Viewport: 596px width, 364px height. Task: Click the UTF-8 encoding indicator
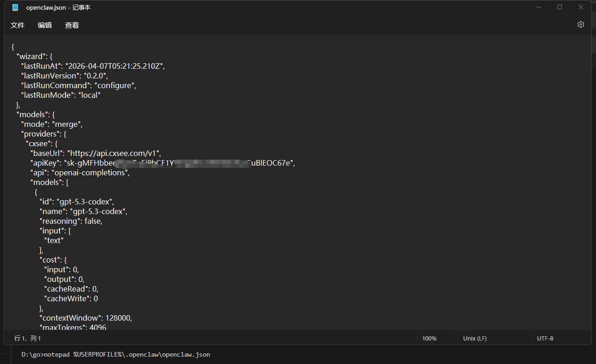pos(545,339)
